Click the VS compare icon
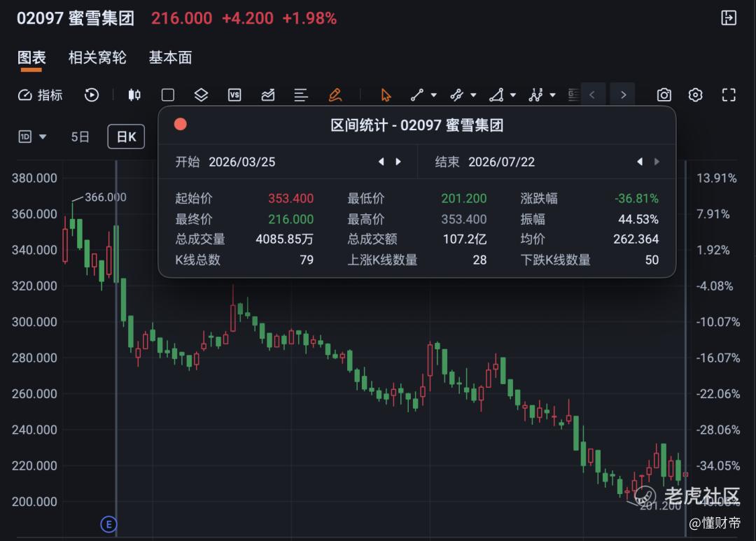Image resolution: width=756 pixels, height=541 pixels. pyautogui.click(x=234, y=95)
